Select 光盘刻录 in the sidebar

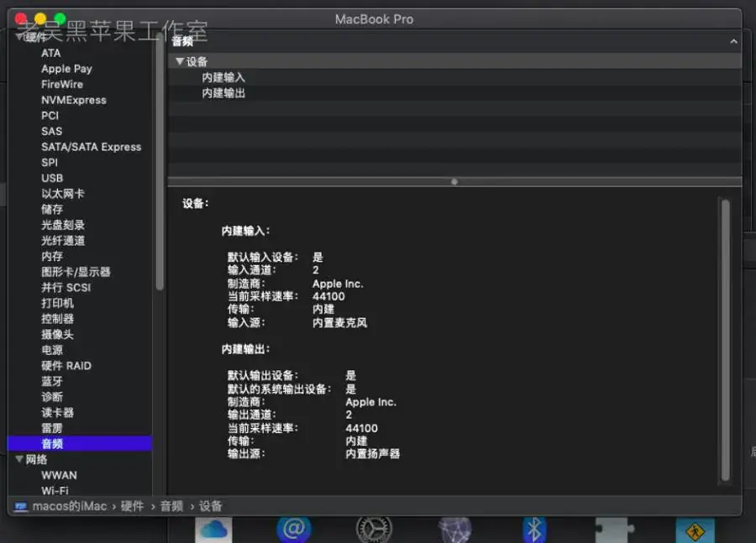coord(63,225)
